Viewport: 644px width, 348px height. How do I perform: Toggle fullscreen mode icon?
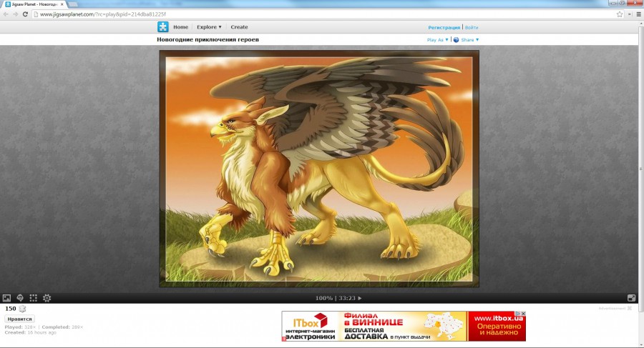(631, 298)
